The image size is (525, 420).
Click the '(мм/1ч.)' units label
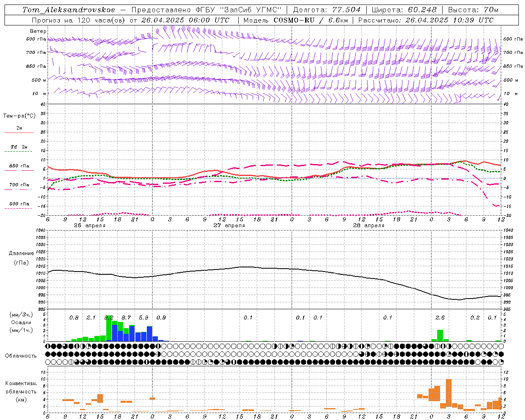[x=21, y=330]
